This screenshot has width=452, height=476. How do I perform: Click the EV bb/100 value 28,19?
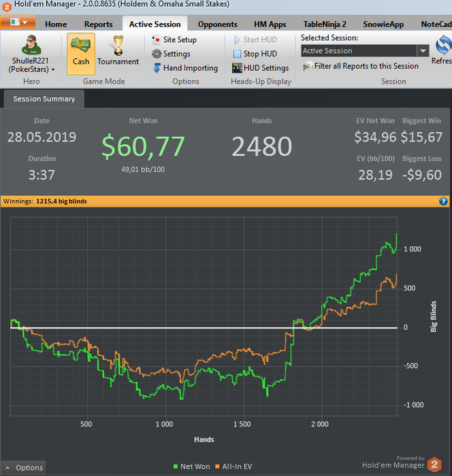(x=375, y=175)
